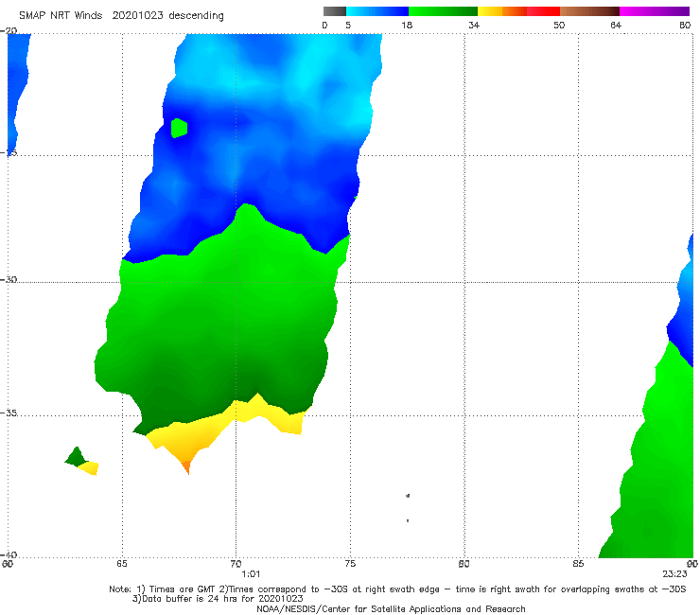Click the brown 50–64 segment of the color bar
The width and height of the screenshot is (700, 615).
(589, 11)
